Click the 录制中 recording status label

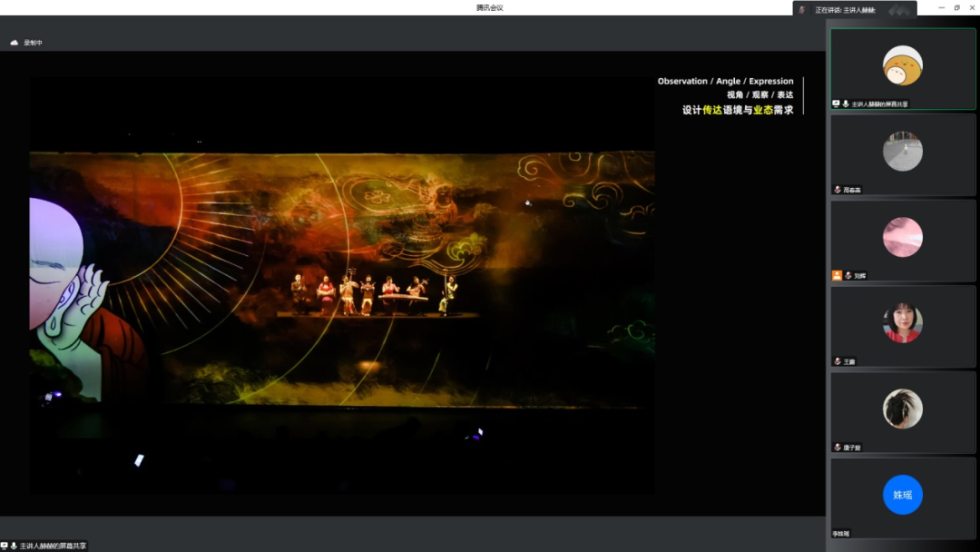[x=34, y=43]
